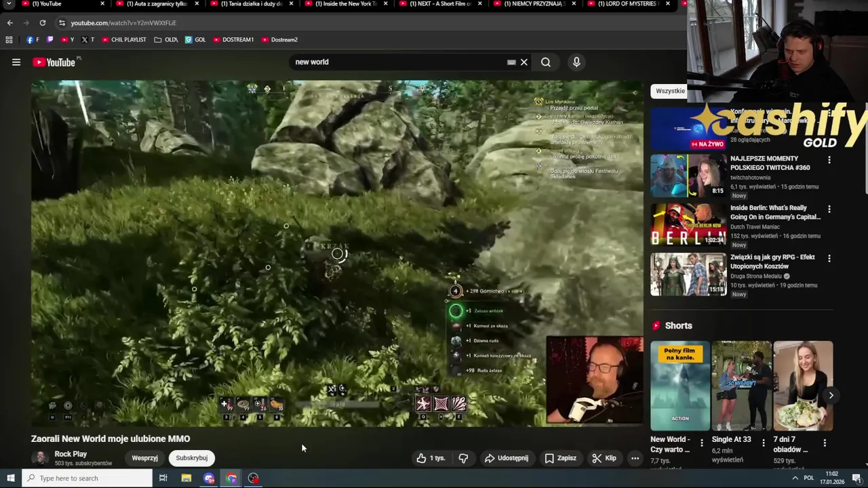Open options for Inside Berlin video
Viewport: 868px width, 488px height.
pos(829,209)
